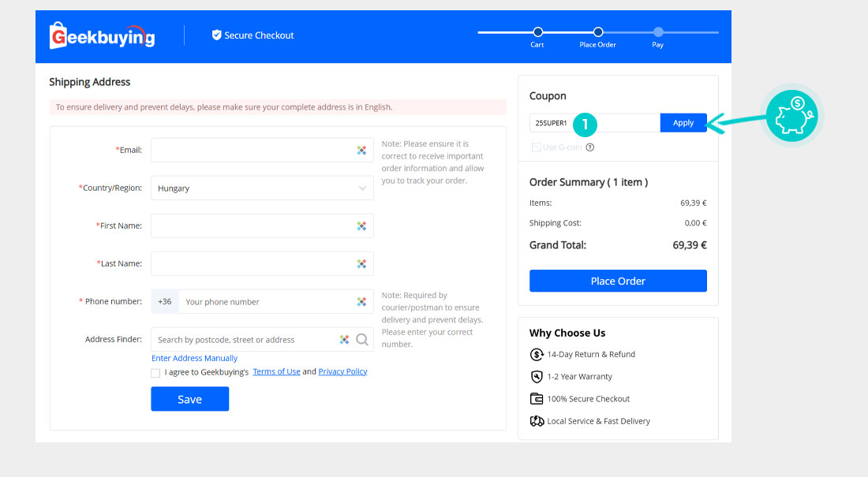Choose Enter Address Manually link
This screenshot has width=868, height=477.
194,358
